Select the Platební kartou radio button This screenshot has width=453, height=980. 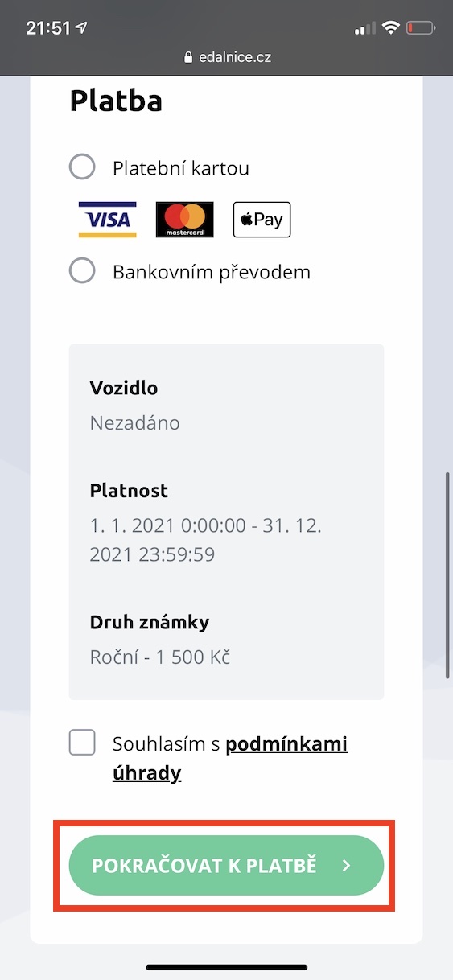82,168
